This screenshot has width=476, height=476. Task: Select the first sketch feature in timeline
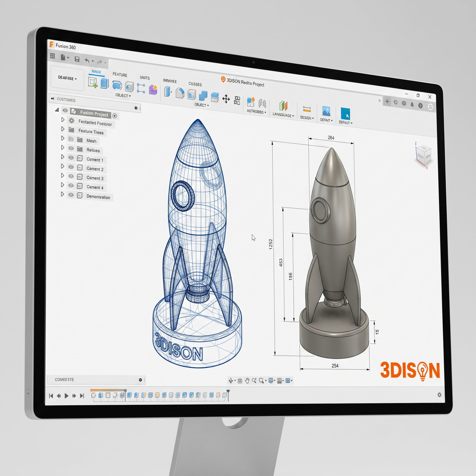click(93, 395)
